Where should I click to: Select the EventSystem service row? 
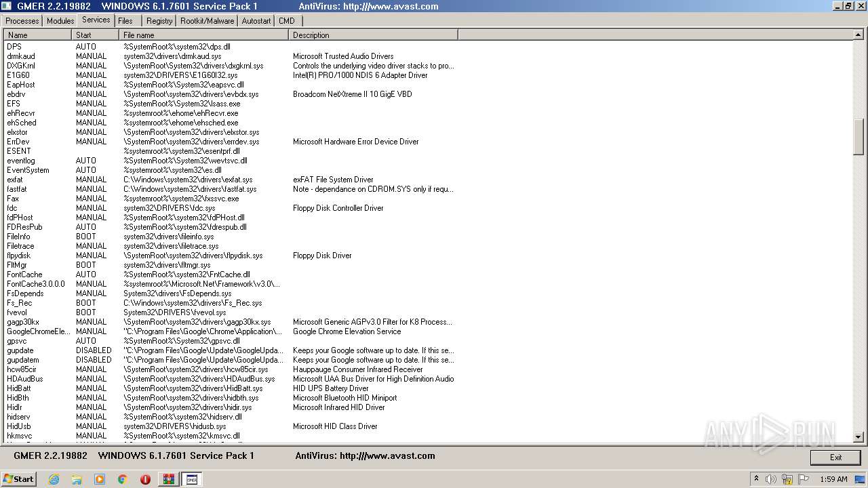point(231,170)
